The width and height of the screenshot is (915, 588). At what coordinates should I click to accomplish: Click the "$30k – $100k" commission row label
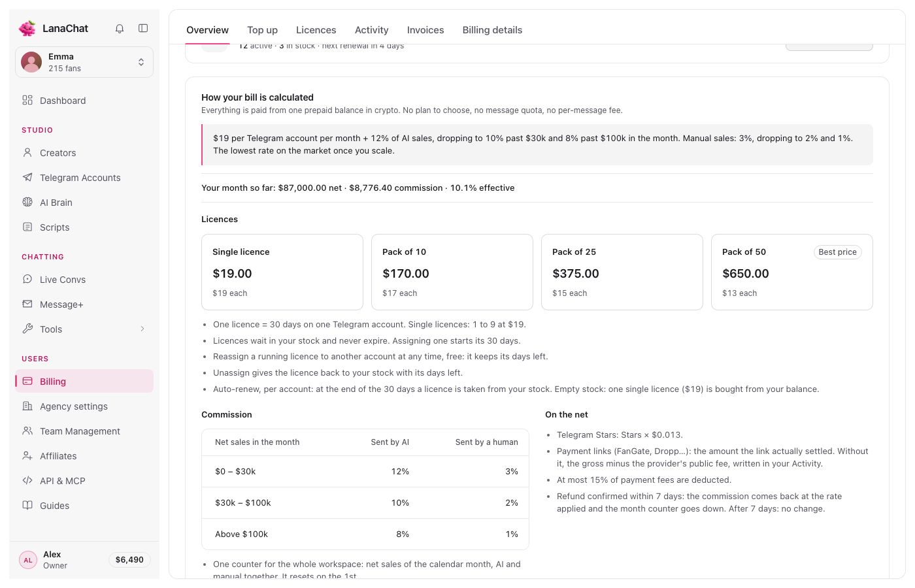tap(243, 503)
